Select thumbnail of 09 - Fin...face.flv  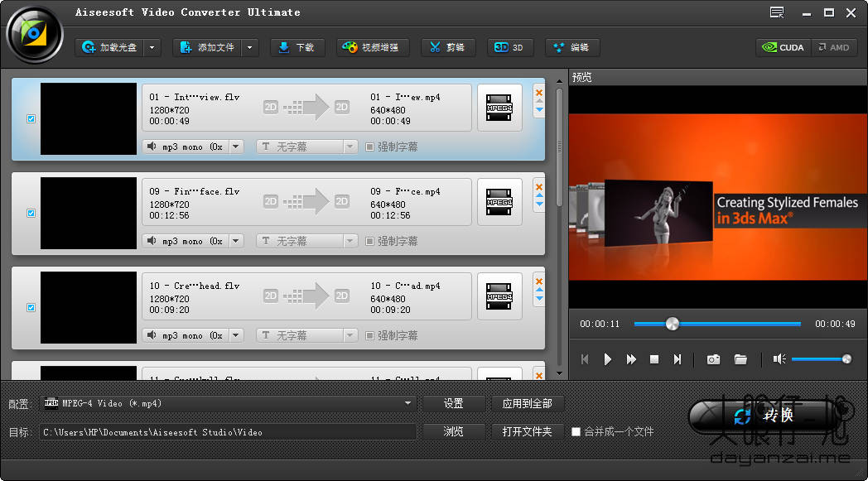89,213
